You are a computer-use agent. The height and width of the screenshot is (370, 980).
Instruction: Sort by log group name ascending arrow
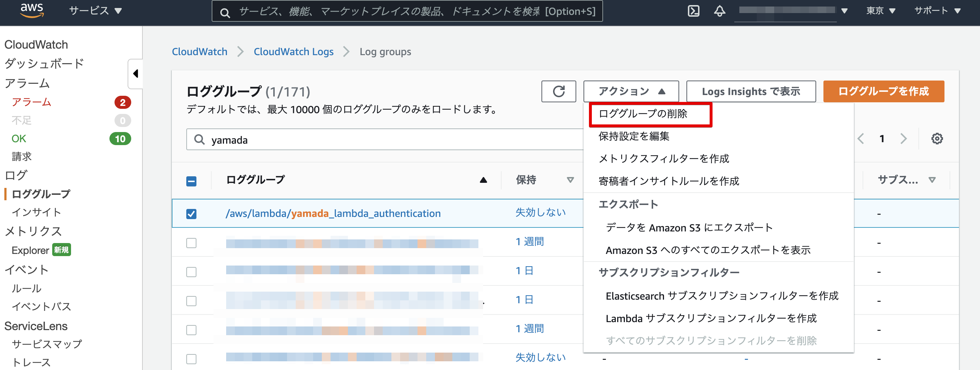pos(483,180)
